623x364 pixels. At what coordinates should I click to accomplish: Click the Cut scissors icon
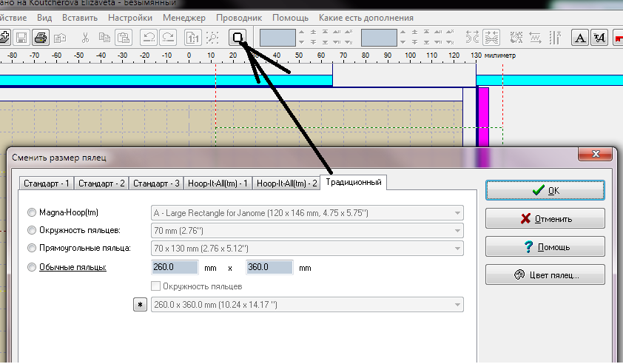pos(86,37)
